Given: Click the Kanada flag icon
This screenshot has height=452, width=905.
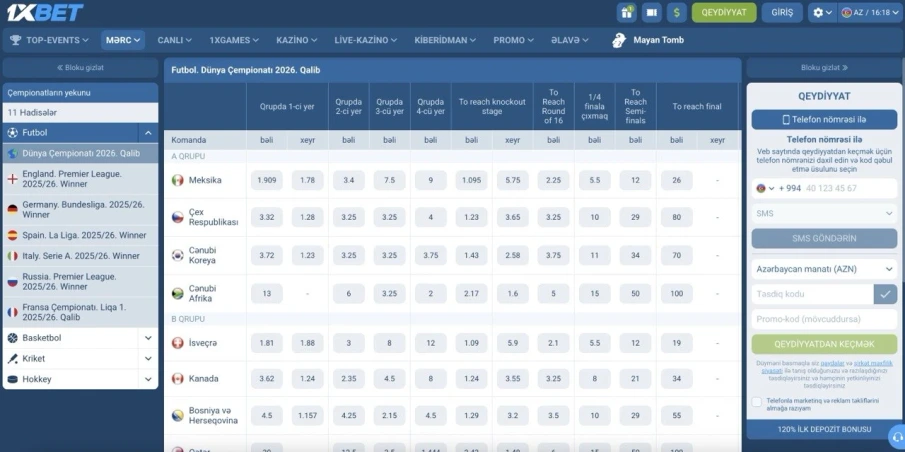Looking at the screenshot, I should coord(178,379).
